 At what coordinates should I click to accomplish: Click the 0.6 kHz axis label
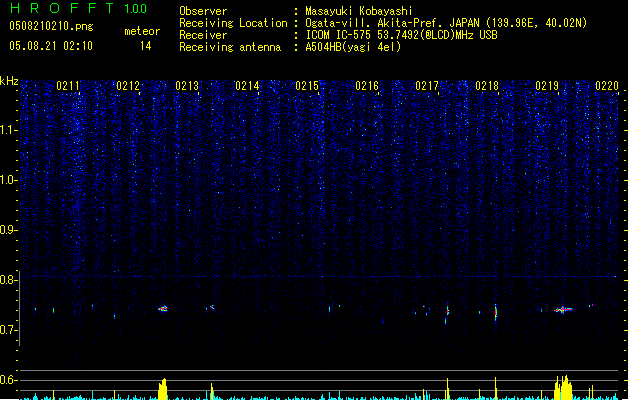pos(9,380)
